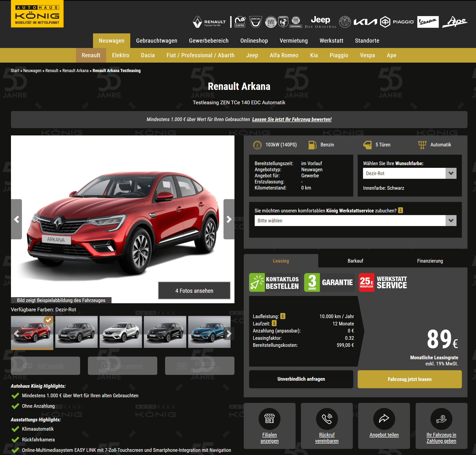The image size is (476, 455).
Task: Switch to the Leasing tab
Action: coord(281,261)
